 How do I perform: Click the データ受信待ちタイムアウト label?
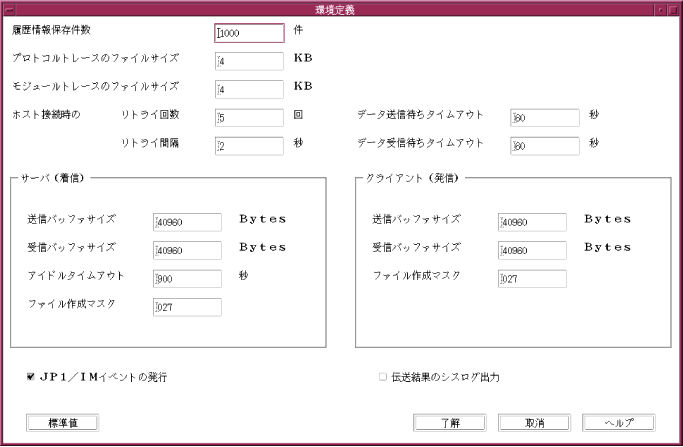[x=420, y=143]
